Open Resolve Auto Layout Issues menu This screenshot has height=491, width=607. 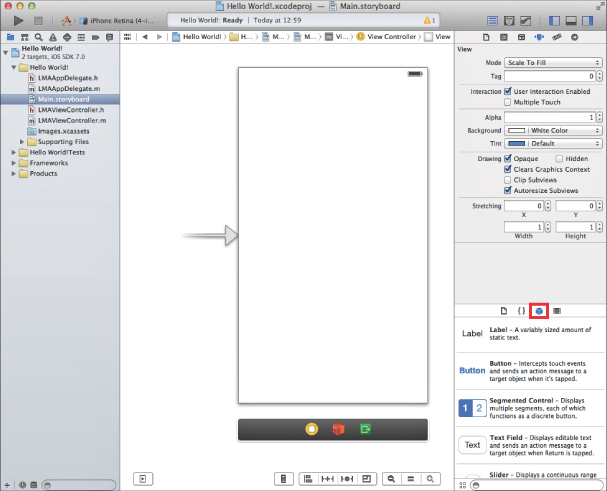[x=347, y=479]
